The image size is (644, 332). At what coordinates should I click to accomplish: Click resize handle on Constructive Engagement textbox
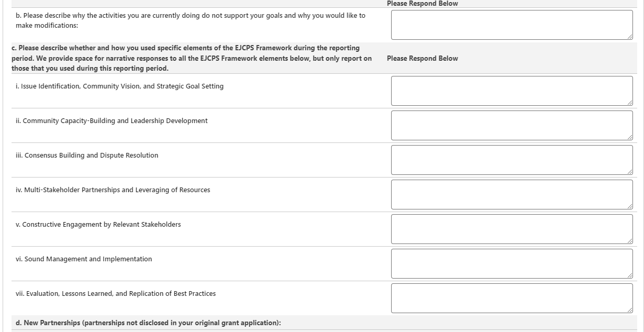[629, 241]
